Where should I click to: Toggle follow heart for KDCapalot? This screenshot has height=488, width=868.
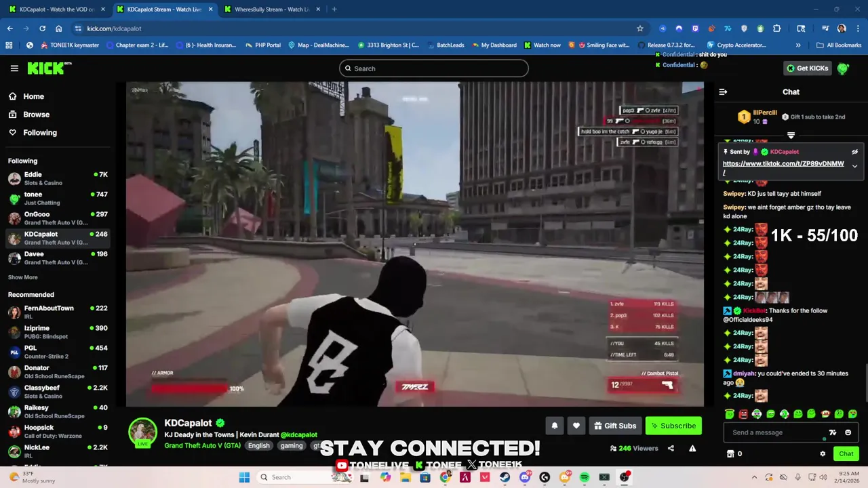pyautogui.click(x=576, y=426)
